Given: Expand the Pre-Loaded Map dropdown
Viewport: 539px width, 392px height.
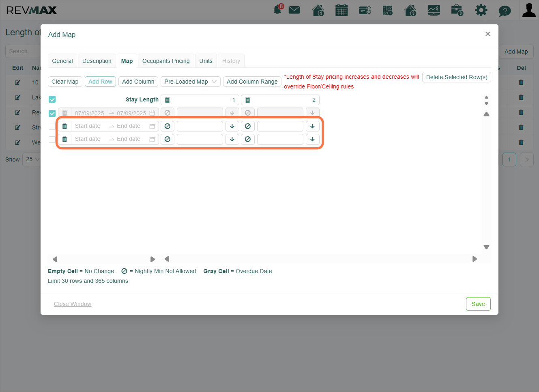Looking at the screenshot, I should click(191, 82).
